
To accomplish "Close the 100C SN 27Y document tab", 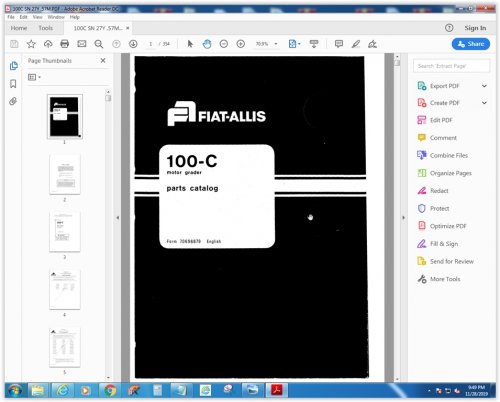I will click(x=127, y=28).
